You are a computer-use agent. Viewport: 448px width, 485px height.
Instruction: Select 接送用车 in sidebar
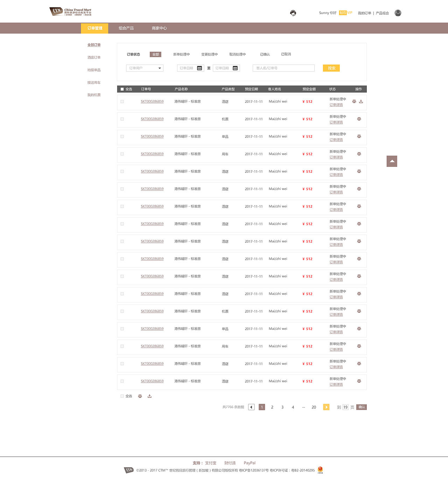[x=94, y=83]
